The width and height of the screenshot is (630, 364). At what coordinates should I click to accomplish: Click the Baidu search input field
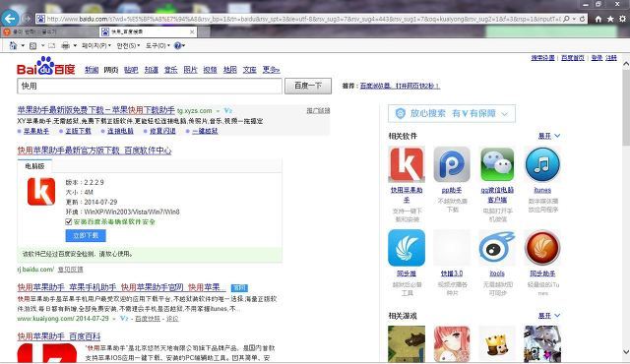150,86
